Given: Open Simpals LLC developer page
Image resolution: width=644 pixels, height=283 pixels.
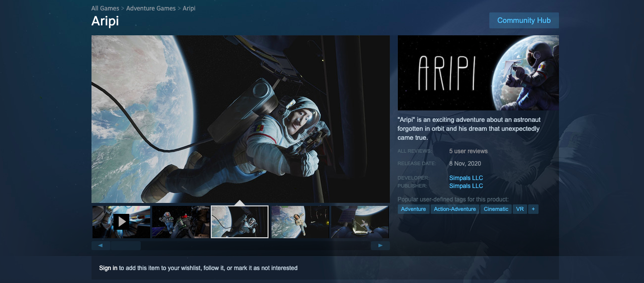Looking at the screenshot, I should 466,178.
